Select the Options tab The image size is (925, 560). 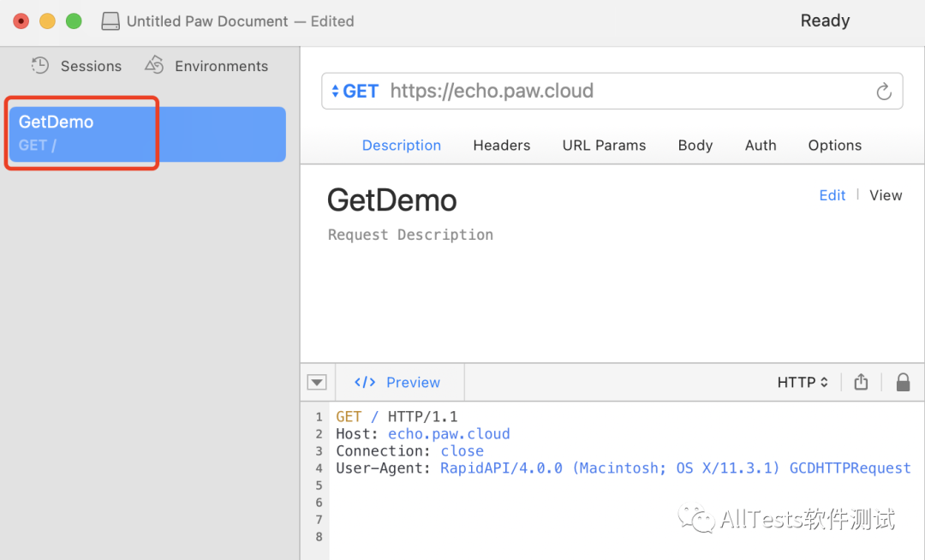point(834,146)
